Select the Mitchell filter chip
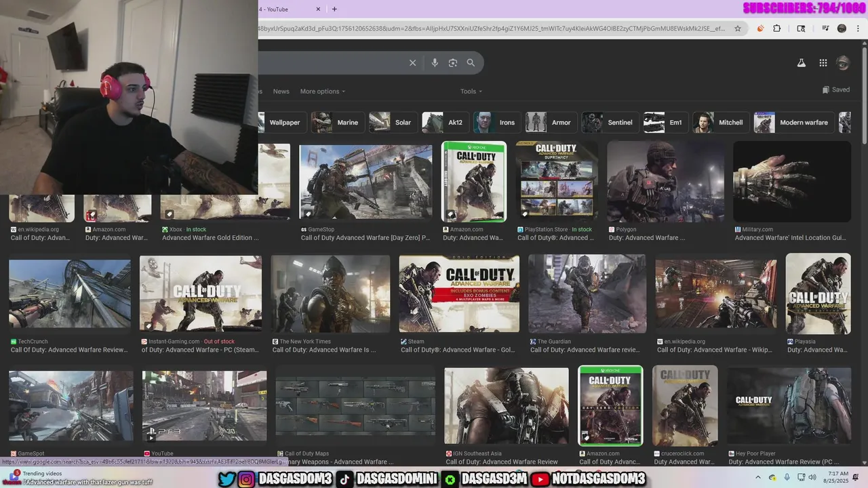 tap(720, 123)
